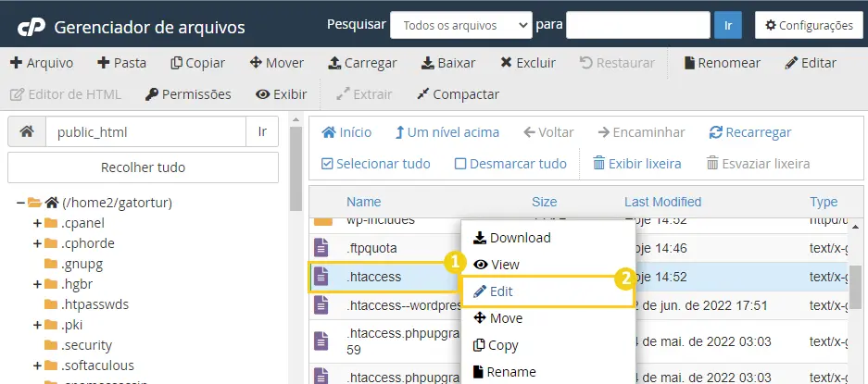Sort by the Name column header

coord(364,202)
